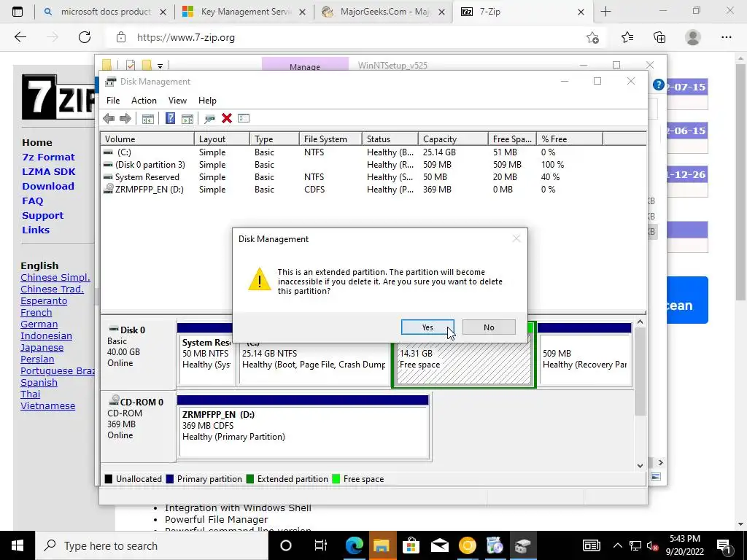
Task: Click the Download link on 7-Zip site
Action: (48, 186)
